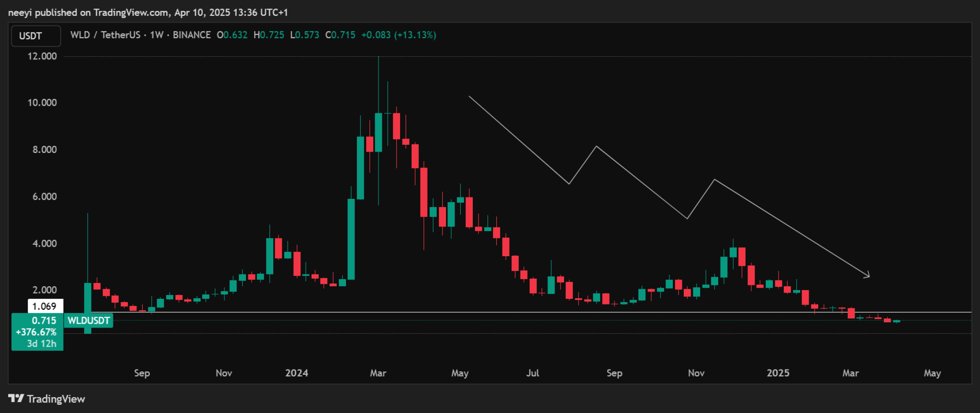Image resolution: width=980 pixels, height=413 pixels.
Task: Click the 2.000 price axis label
Action: 45,290
